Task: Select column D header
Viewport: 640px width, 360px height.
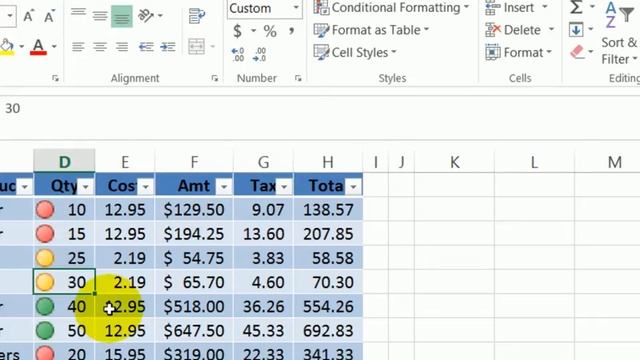Action: [x=64, y=162]
